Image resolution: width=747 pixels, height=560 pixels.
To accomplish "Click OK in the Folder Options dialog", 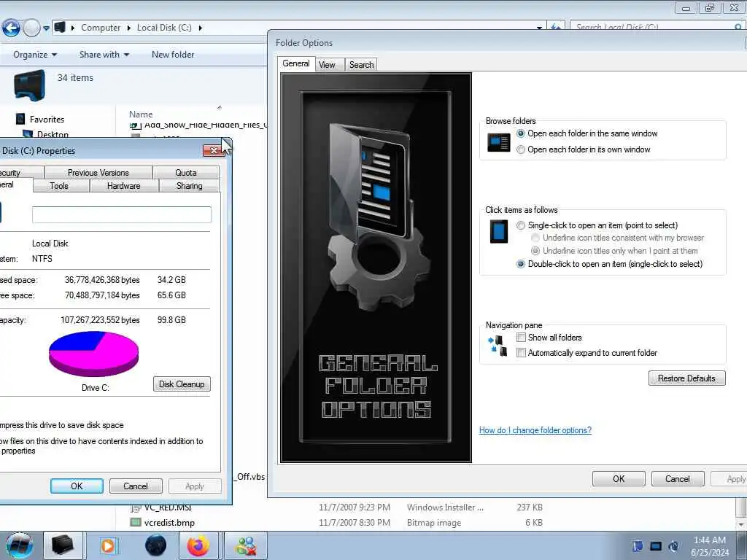I will pos(619,478).
